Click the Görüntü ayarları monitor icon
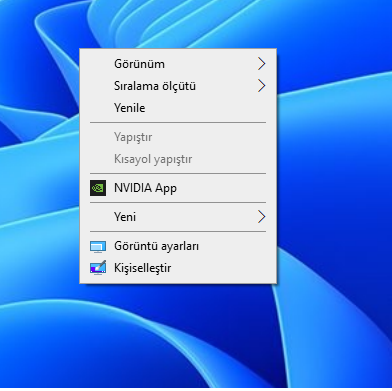The image size is (392, 391). tap(98, 247)
